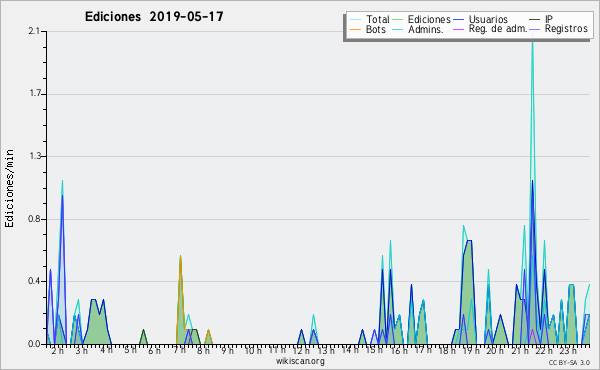The width and height of the screenshot is (600, 370).
Task: Click the 12 h x-axis label
Action: tap(301, 351)
